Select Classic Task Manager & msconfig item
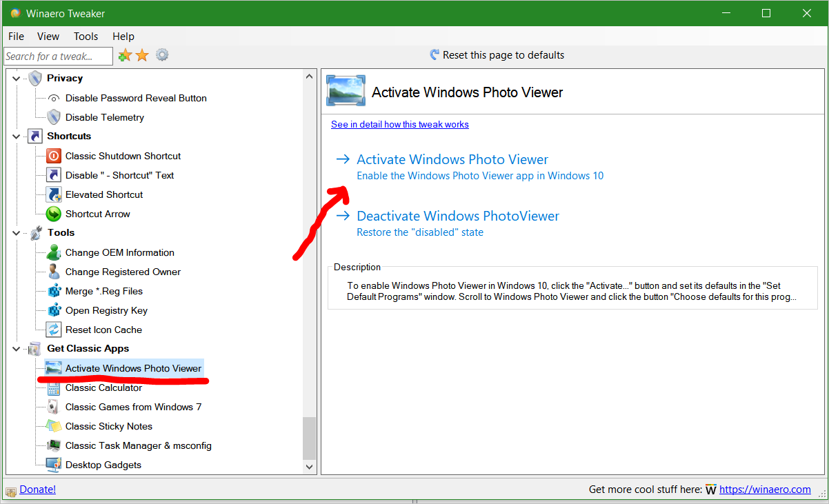The width and height of the screenshot is (829, 504). pyautogui.click(x=139, y=445)
